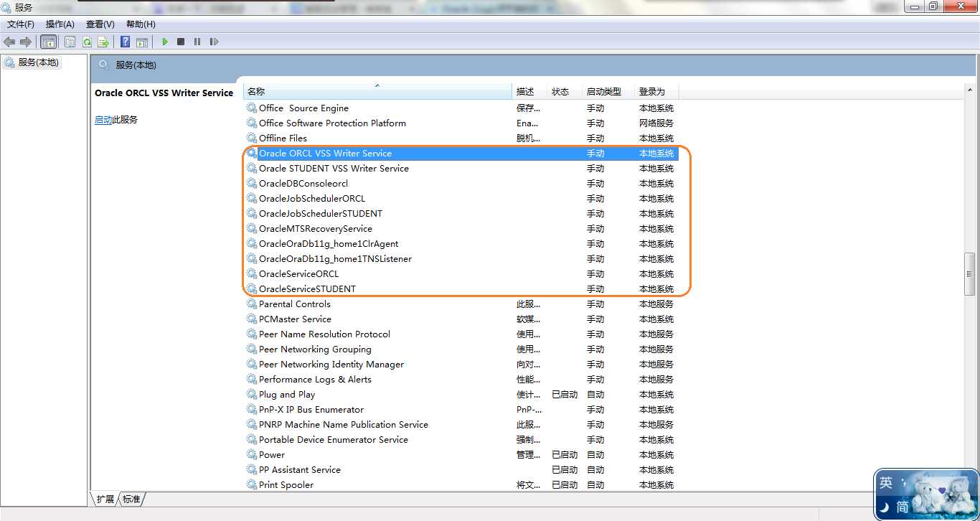This screenshot has width=980, height=521.
Task: Click the gear icon of PP Assistant Service
Action: pyautogui.click(x=252, y=469)
